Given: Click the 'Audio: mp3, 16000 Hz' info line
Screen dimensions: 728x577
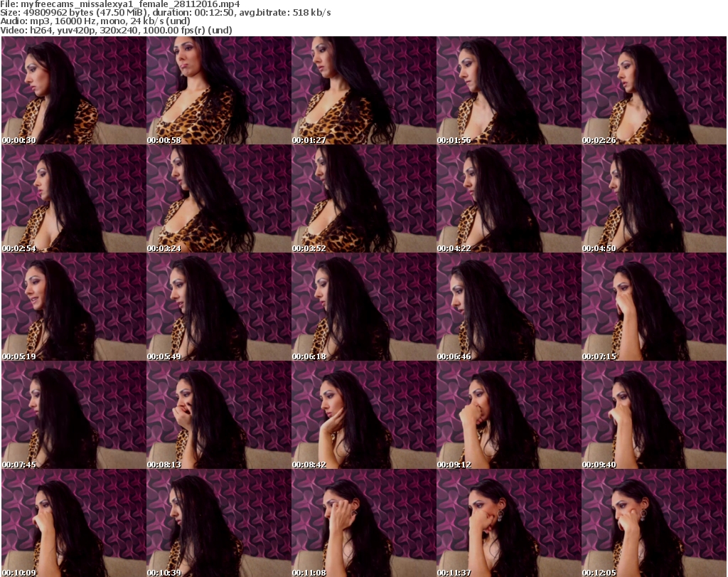Looking at the screenshot, I should [x=95, y=21].
